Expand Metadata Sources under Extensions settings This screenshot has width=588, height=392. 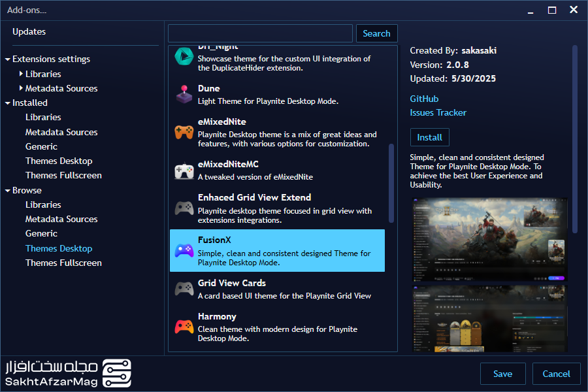[x=21, y=88]
